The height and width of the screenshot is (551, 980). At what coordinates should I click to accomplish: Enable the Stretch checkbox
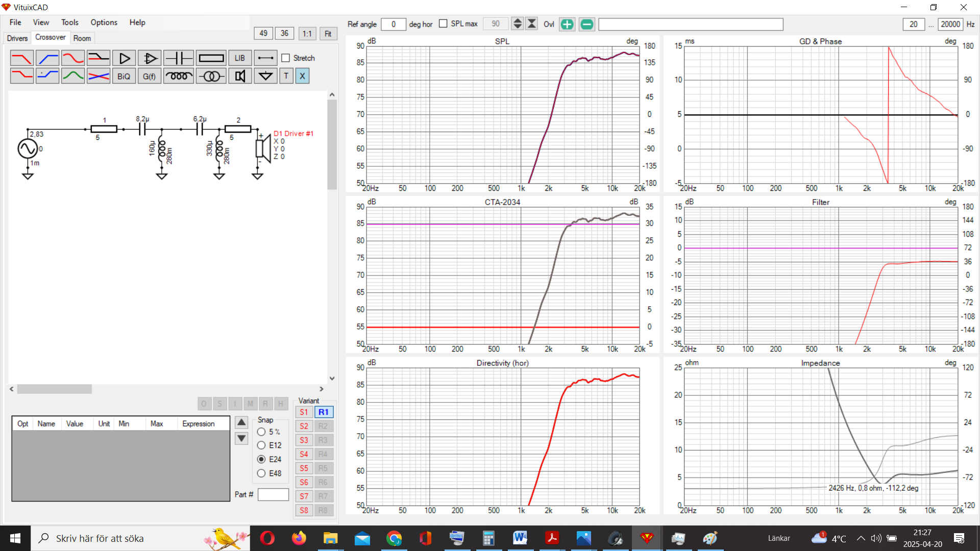tap(286, 58)
